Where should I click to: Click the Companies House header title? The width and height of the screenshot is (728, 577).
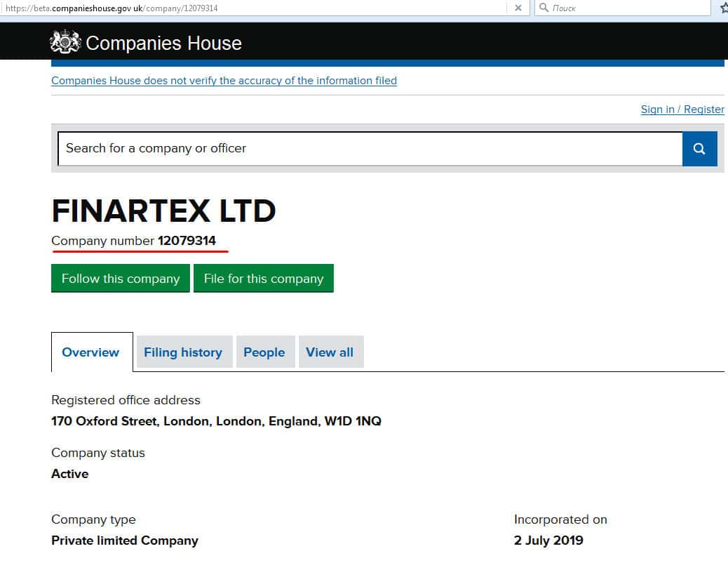163,43
